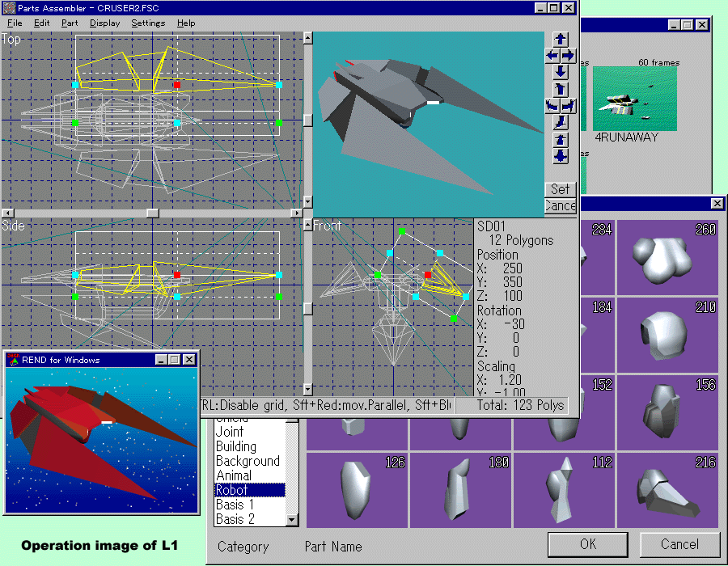Click the curved rotate-left arrow button
This screenshot has width=728, height=566.
click(552, 105)
